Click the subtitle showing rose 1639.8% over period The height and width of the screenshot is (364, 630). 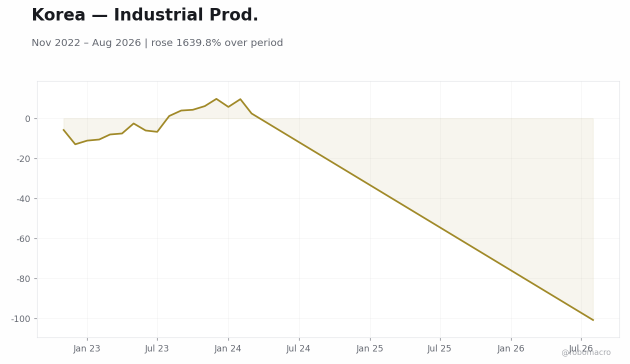click(157, 43)
